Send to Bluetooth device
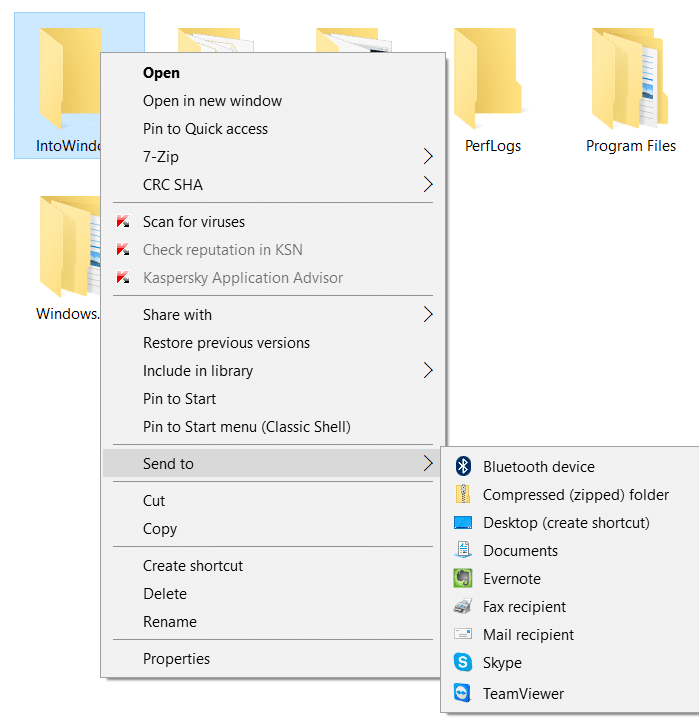This screenshot has height=720, width=699. pyautogui.click(x=570, y=467)
